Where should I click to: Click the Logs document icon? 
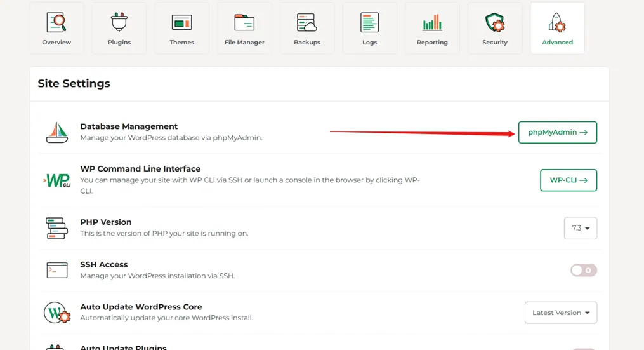(370, 23)
